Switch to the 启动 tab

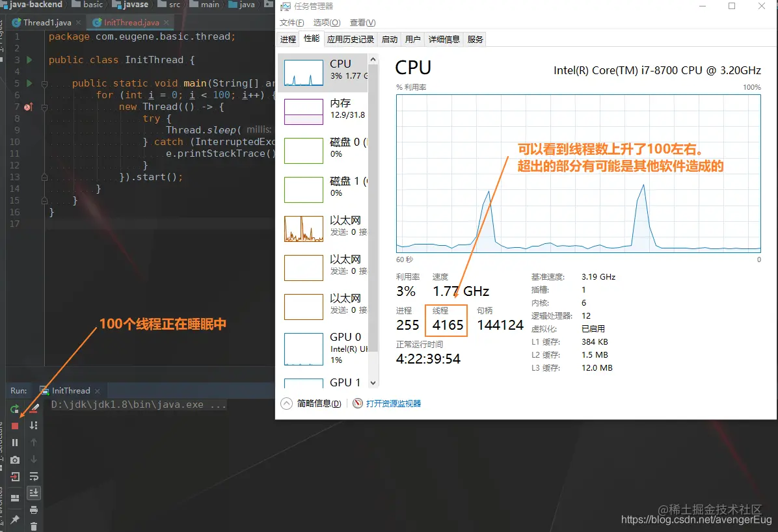click(390, 39)
